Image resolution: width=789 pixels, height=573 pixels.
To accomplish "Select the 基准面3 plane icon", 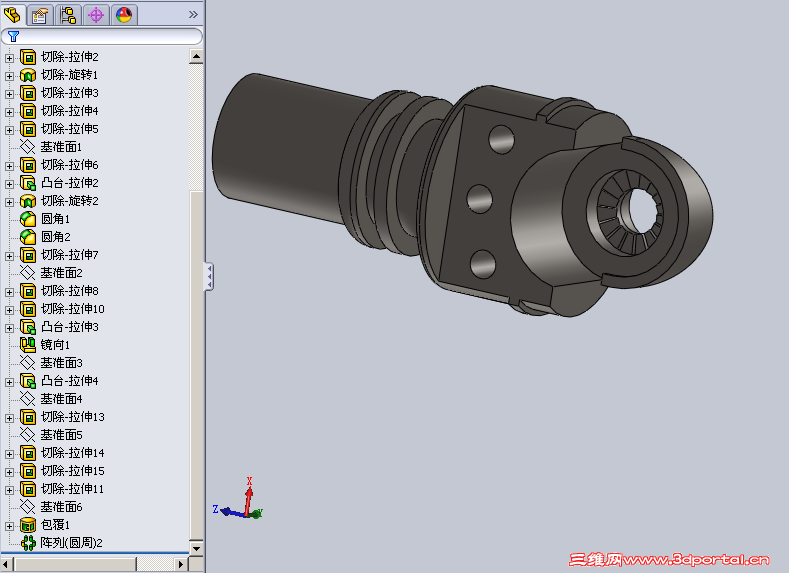I will coord(27,363).
